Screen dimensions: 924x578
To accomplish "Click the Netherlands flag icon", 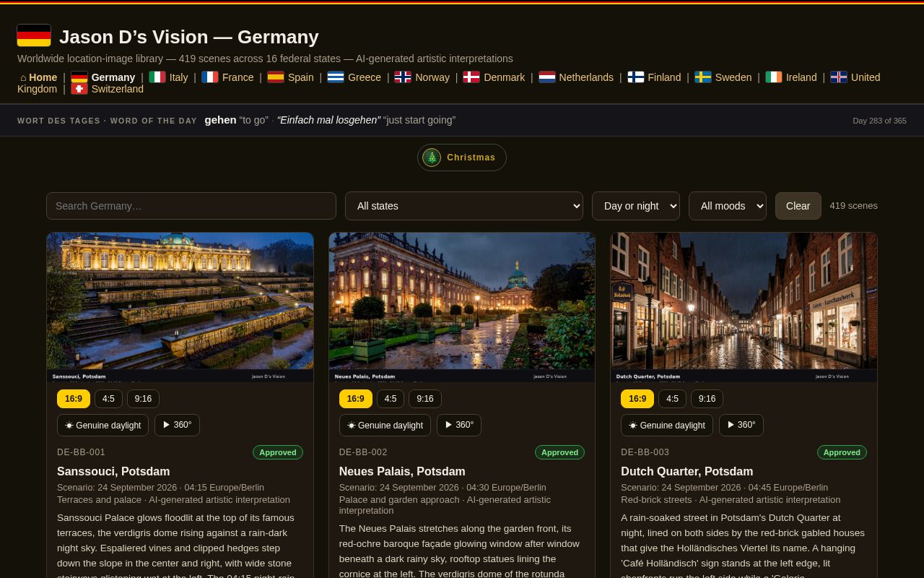I will coord(547,77).
